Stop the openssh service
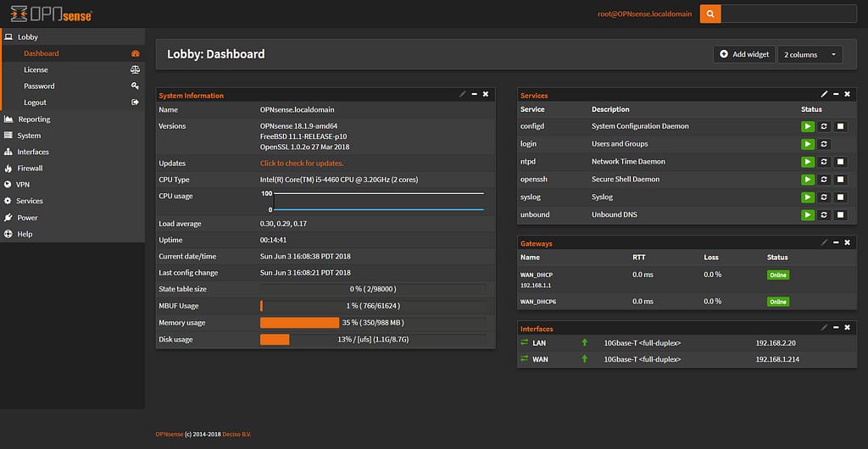Screen dimensions: 868x449 click(840, 180)
